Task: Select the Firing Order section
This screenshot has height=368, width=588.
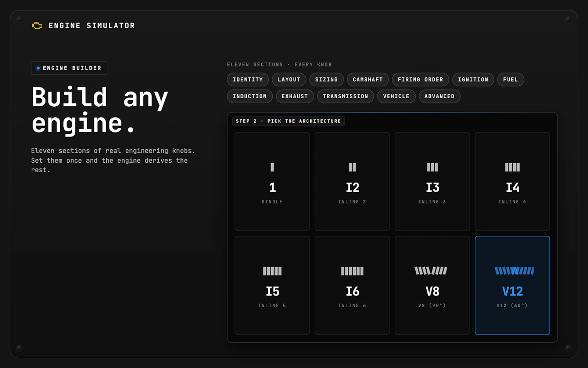Action: tap(420, 79)
